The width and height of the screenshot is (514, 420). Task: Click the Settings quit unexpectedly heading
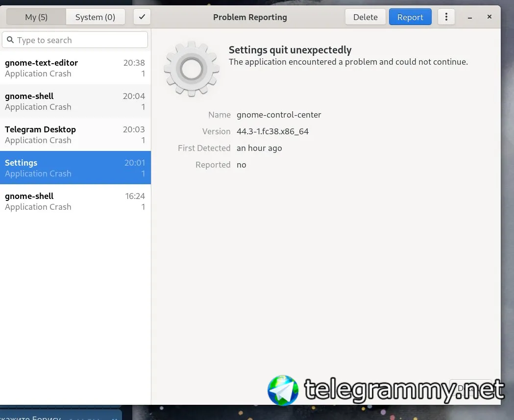[290, 50]
